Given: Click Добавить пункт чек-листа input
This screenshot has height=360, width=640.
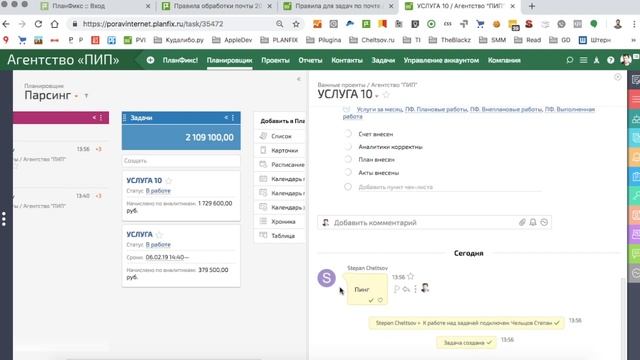Looking at the screenshot, I should (x=449, y=187).
